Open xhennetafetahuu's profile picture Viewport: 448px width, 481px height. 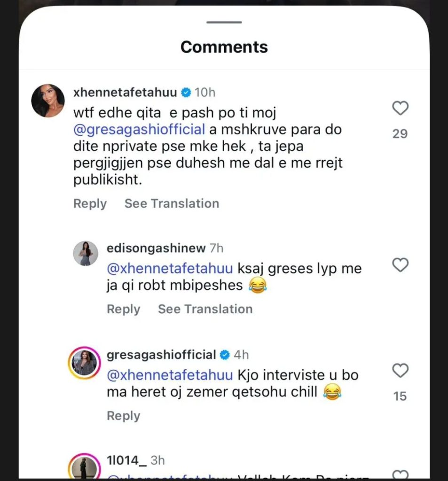coord(47,101)
